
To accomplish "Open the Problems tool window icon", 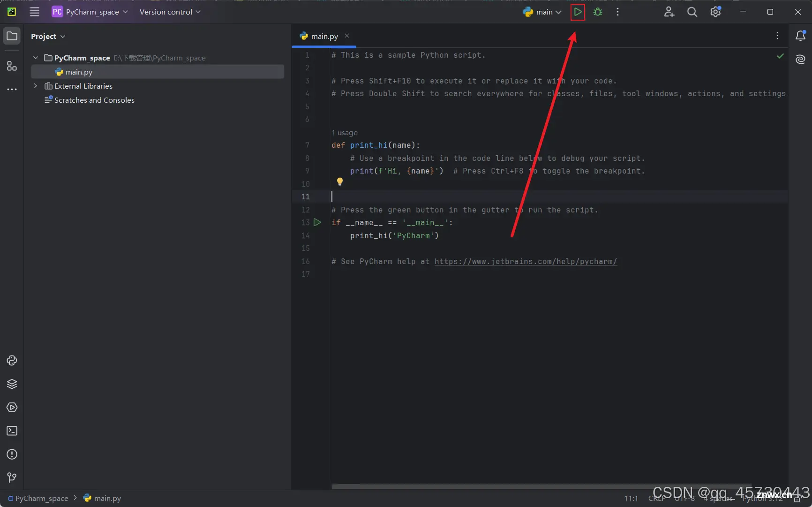I will point(12,454).
